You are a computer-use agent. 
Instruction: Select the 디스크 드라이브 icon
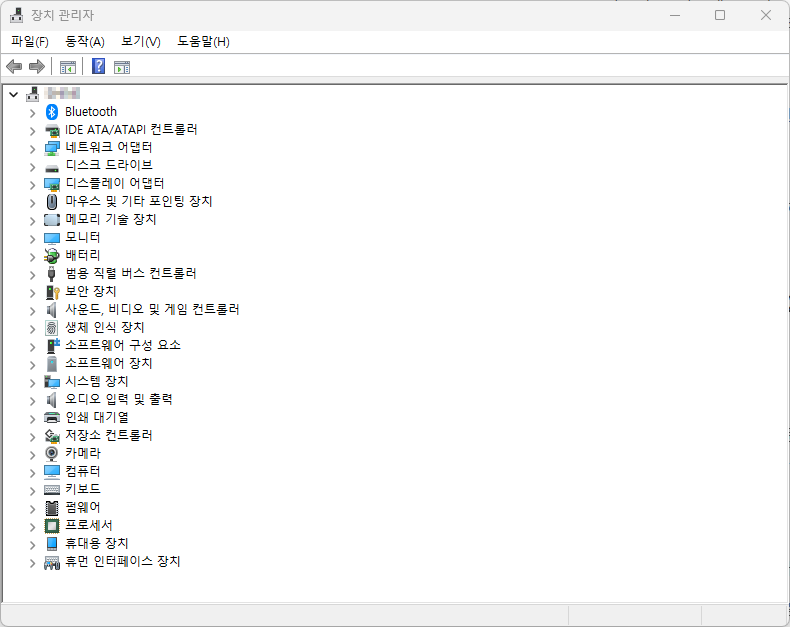(51, 168)
